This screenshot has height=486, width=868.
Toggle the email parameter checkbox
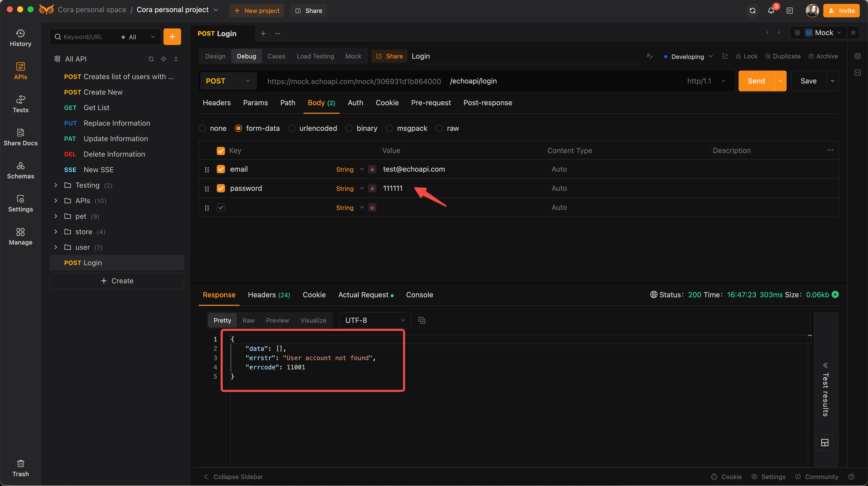221,169
